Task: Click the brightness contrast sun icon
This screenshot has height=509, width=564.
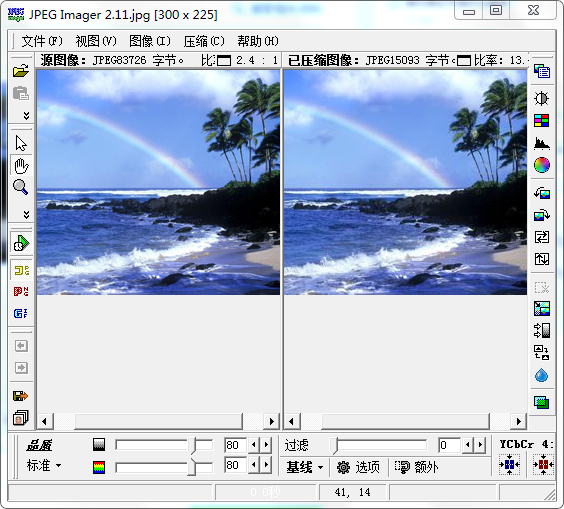Action: click(x=541, y=98)
